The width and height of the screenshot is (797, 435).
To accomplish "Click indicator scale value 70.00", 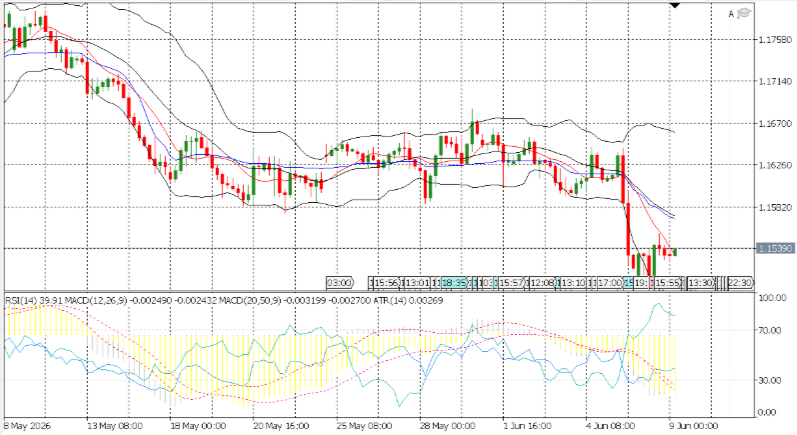I will (770, 330).
